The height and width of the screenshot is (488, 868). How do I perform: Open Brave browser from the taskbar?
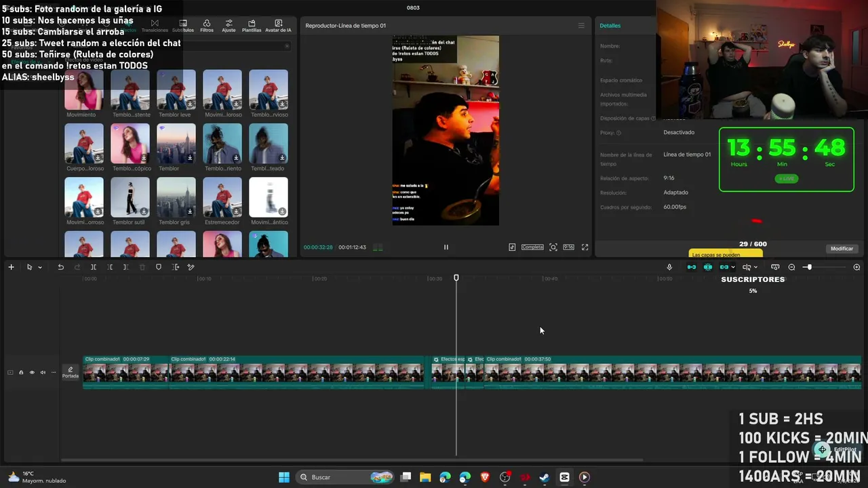coord(485,477)
